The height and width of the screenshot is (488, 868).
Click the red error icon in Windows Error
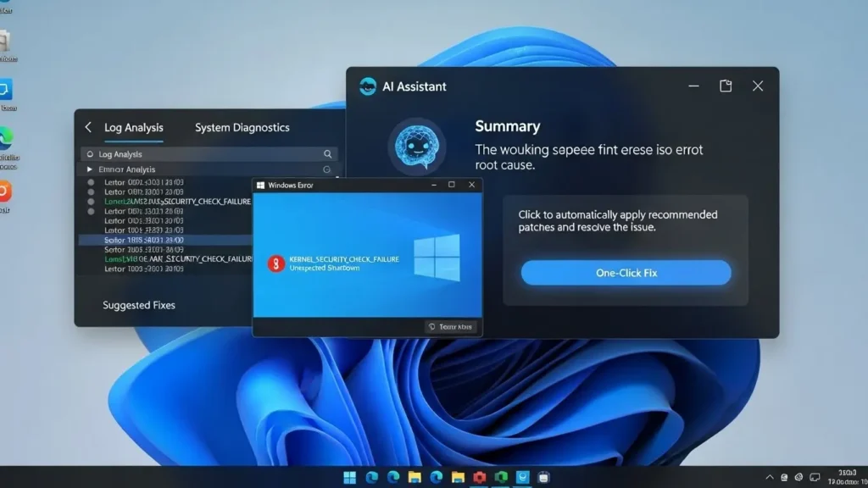click(276, 263)
